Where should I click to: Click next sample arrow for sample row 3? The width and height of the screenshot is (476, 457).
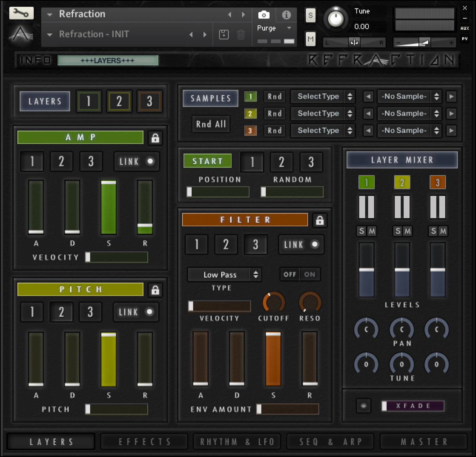(x=451, y=131)
